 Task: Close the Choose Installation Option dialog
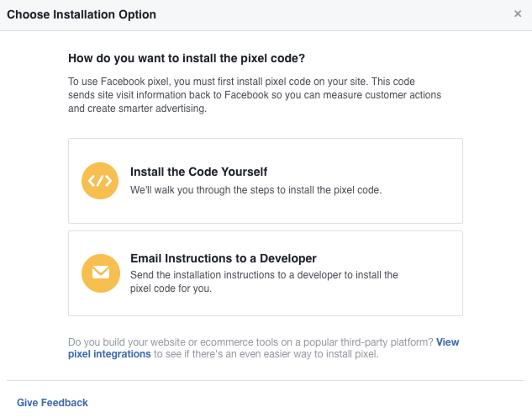(518, 14)
